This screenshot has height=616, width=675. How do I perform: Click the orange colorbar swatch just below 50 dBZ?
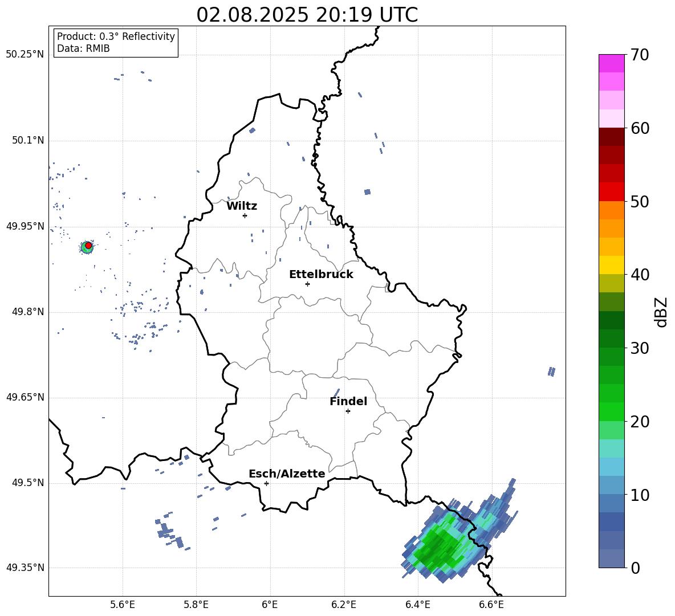611,210
